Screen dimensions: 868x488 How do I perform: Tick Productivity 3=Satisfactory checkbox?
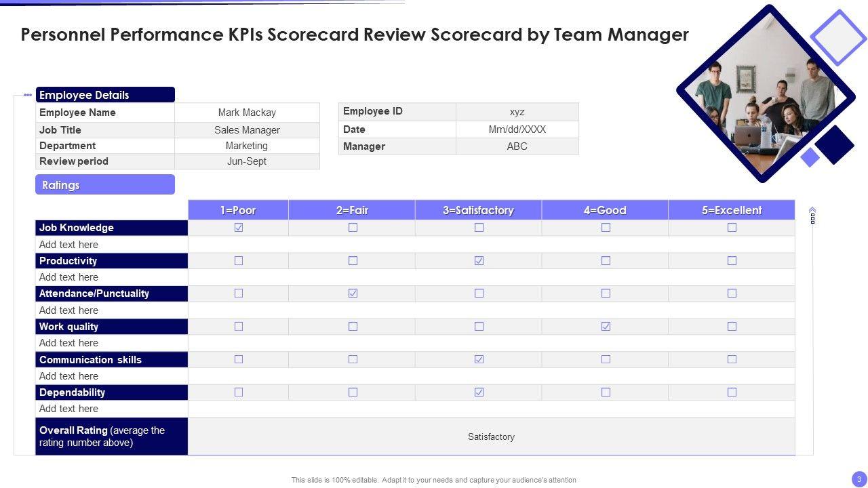tap(479, 261)
